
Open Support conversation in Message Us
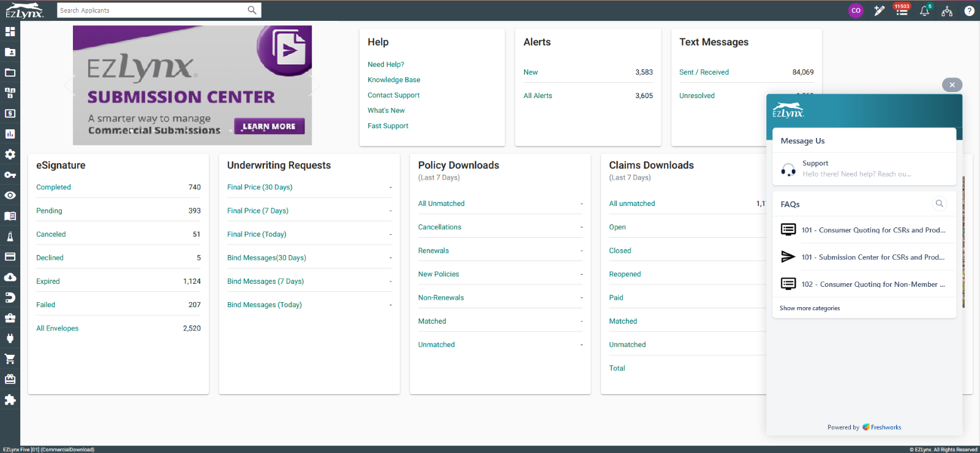(x=864, y=169)
